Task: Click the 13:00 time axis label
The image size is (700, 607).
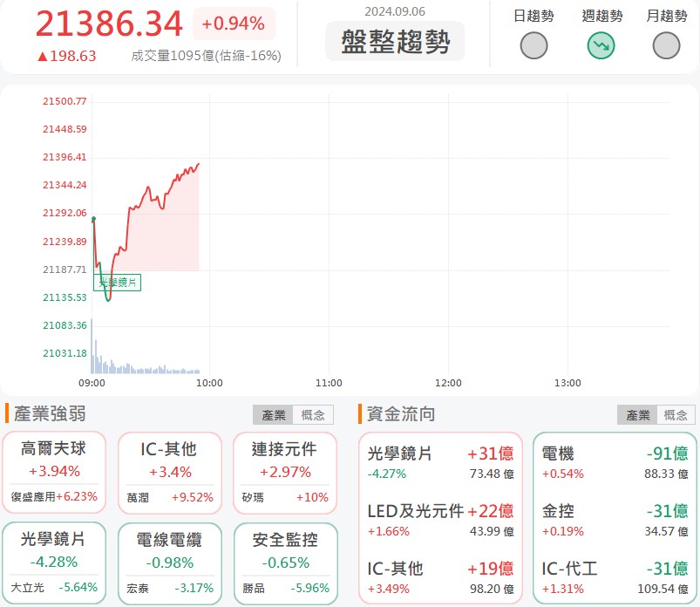Action: [x=567, y=383]
